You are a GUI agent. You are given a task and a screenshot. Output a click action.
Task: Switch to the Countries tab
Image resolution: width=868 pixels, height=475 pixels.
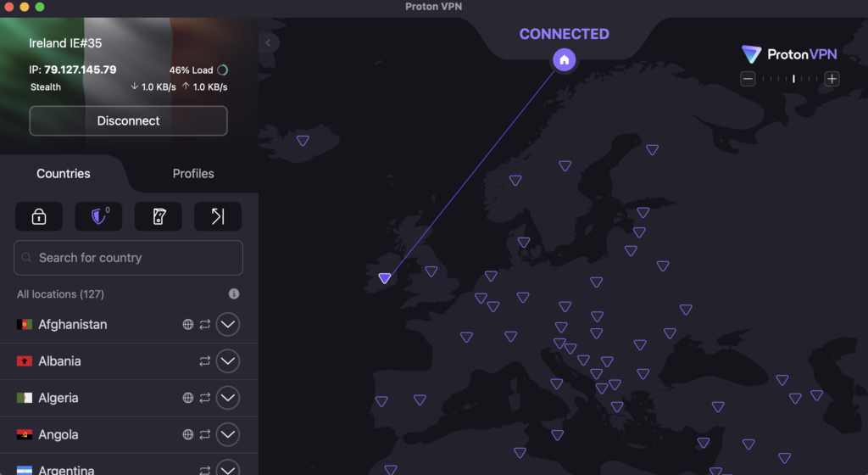tap(63, 173)
